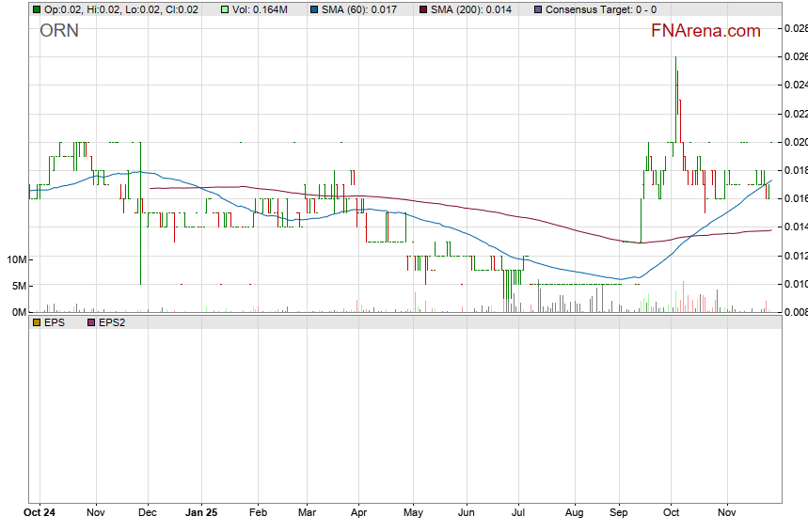Click the gray Consensus Target legend swatch
This screenshot has height=532, width=808.
[537, 9]
